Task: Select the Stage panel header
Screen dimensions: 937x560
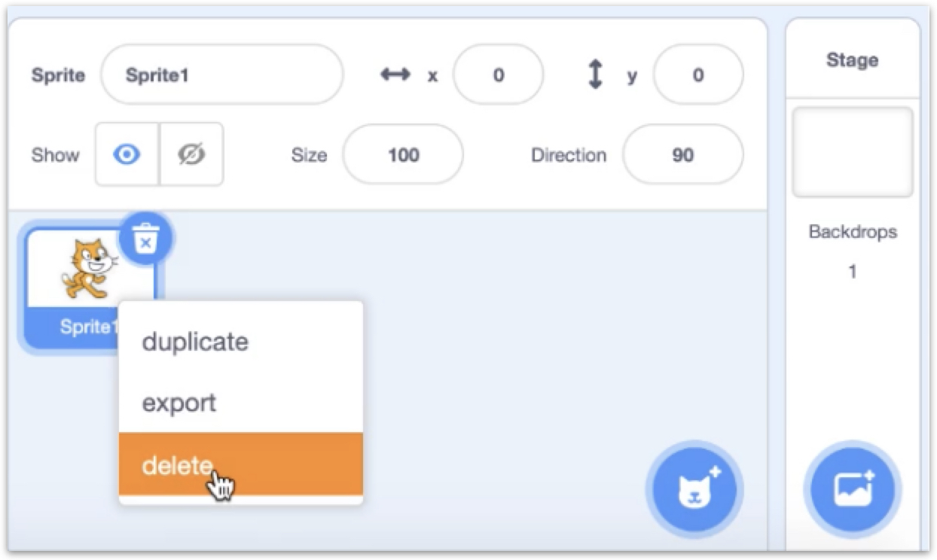Action: coord(851,60)
